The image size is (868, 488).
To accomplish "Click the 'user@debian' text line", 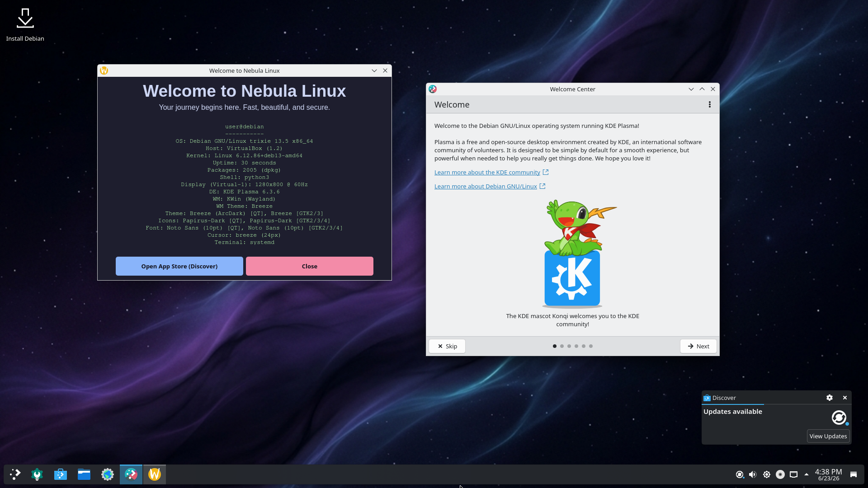I will (x=244, y=127).
